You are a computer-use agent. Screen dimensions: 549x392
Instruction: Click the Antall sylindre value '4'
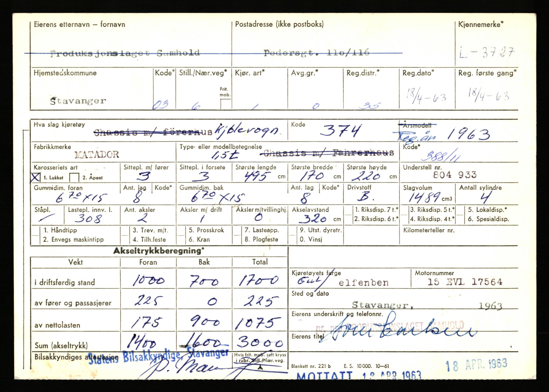coord(486,198)
